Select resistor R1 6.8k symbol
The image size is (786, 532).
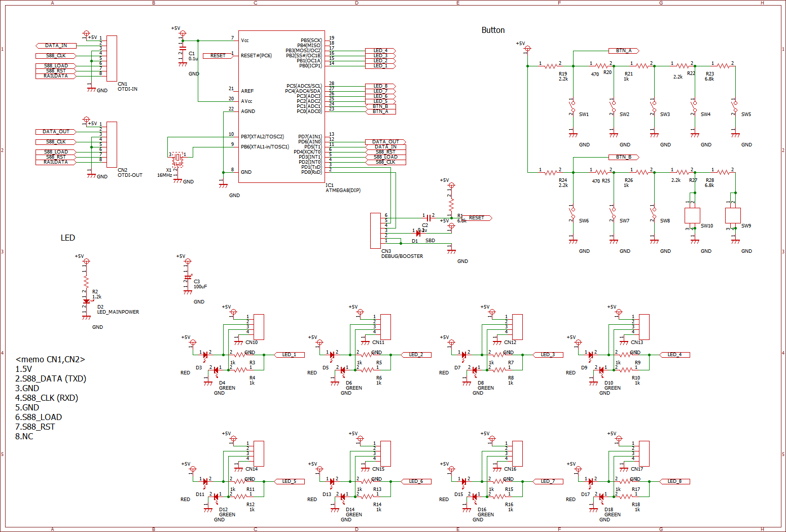(x=451, y=205)
